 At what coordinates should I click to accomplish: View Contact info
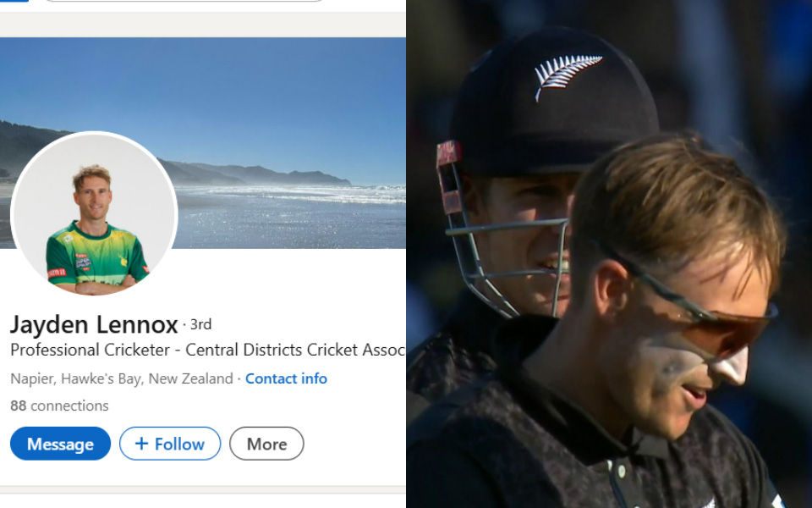[x=286, y=378]
